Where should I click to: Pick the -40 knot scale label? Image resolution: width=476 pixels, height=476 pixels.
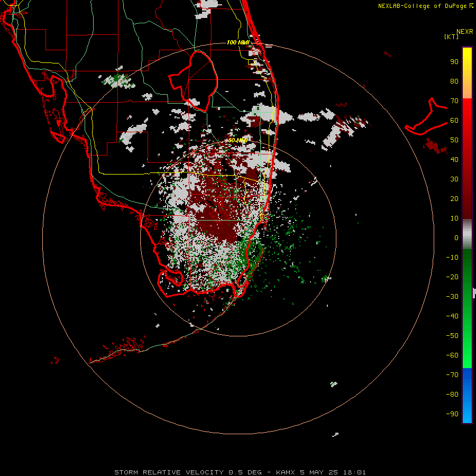click(x=452, y=316)
